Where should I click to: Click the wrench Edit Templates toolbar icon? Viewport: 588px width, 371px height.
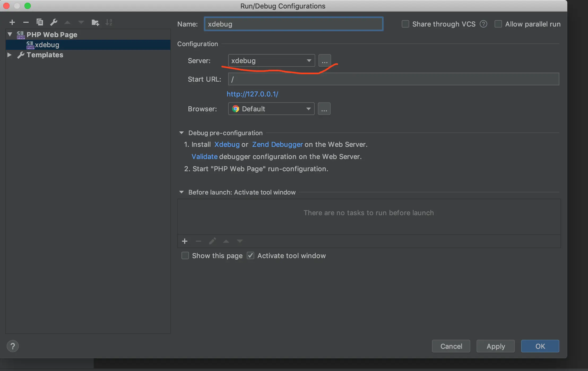54,22
